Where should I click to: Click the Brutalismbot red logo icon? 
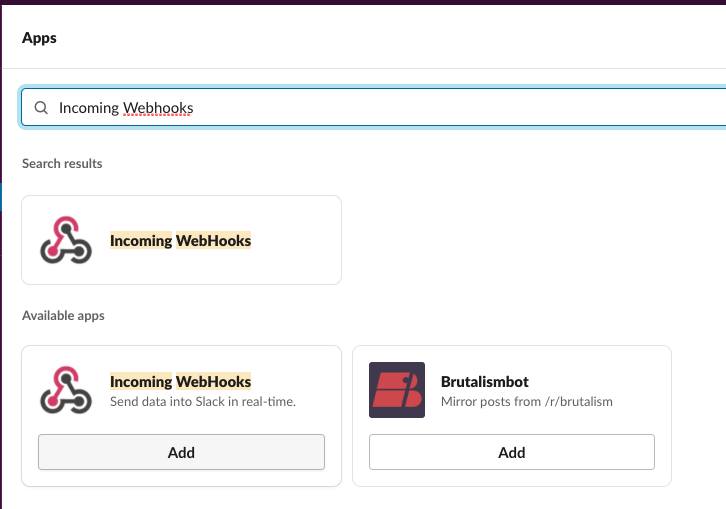pos(397,390)
